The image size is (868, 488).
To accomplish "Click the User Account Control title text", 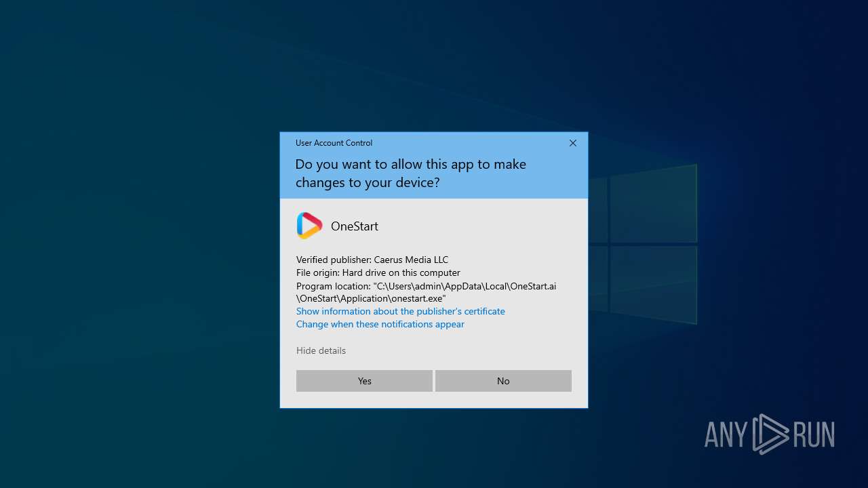I will (334, 143).
